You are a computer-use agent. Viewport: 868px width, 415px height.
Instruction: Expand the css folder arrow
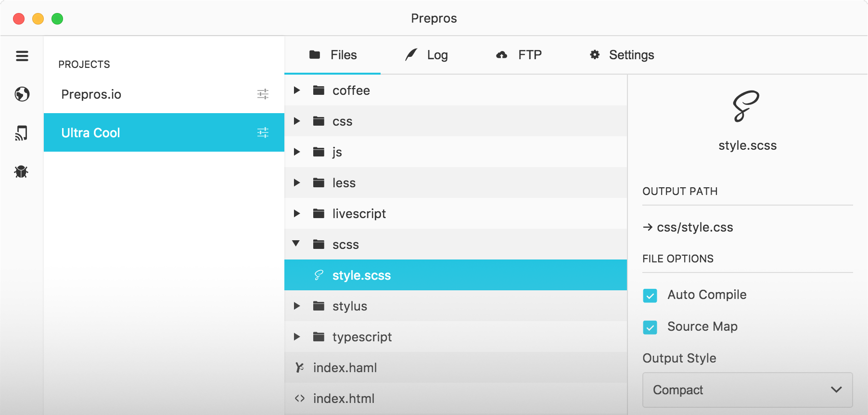[x=297, y=121]
